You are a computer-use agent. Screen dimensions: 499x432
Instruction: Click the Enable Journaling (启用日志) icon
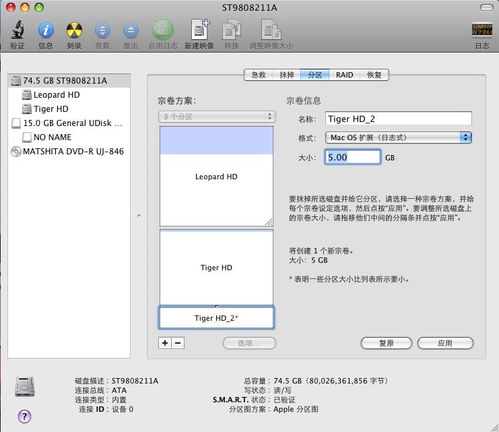(163, 30)
